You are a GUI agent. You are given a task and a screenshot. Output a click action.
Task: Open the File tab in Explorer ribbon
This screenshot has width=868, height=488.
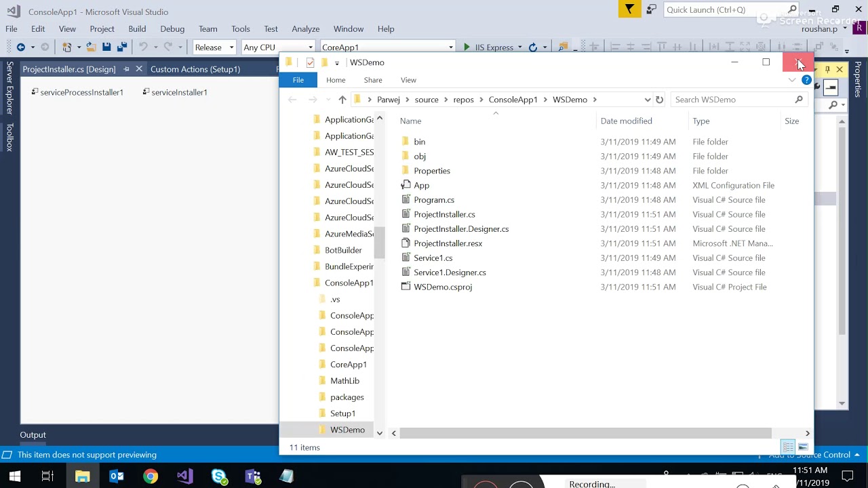[298, 80]
